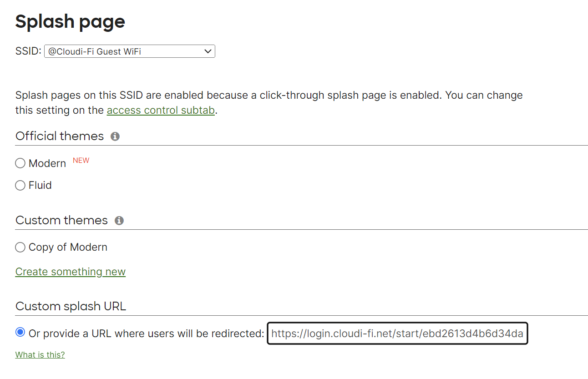Select the custom splash URL radio button

pyautogui.click(x=20, y=333)
